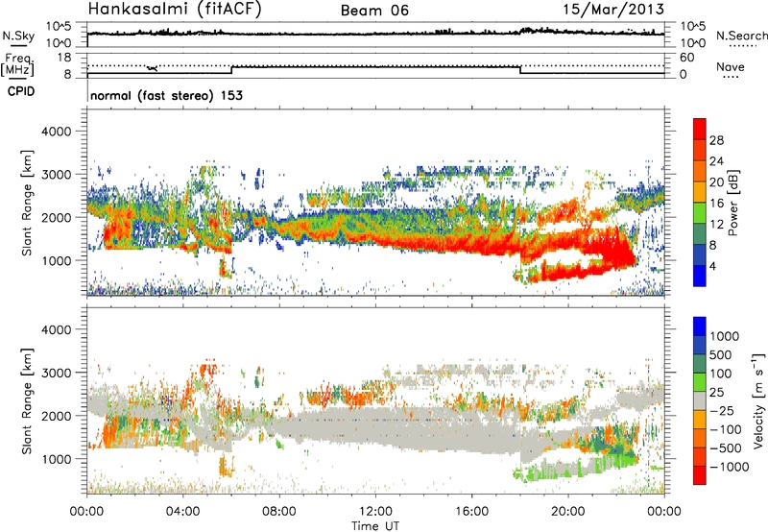Click the N.Search dotted line legend sample
The width and height of the screenshot is (768, 532).
(742, 46)
